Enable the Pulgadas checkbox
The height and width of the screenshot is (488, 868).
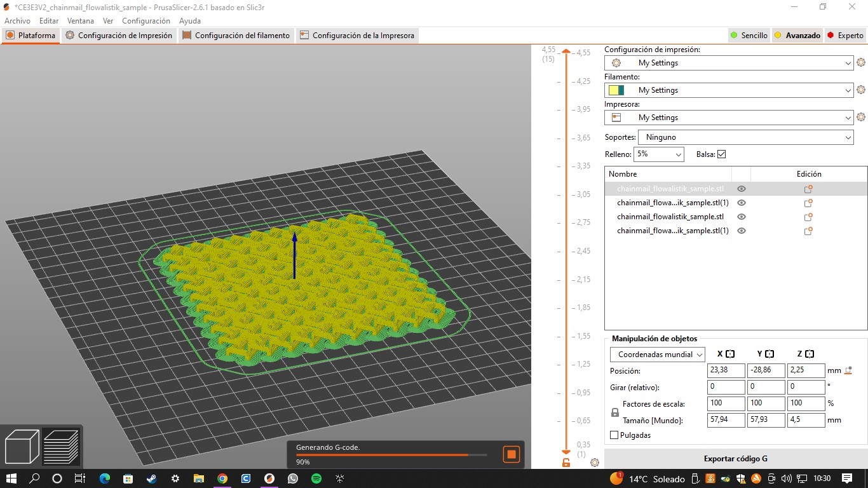click(614, 435)
